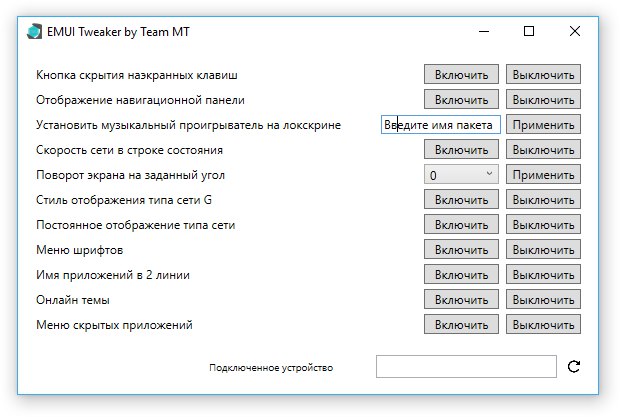This screenshot has height=417, width=620.
Task: Click the EMUI Tweaker app icon in title bar
Action: pyautogui.click(x=35, y=32)
